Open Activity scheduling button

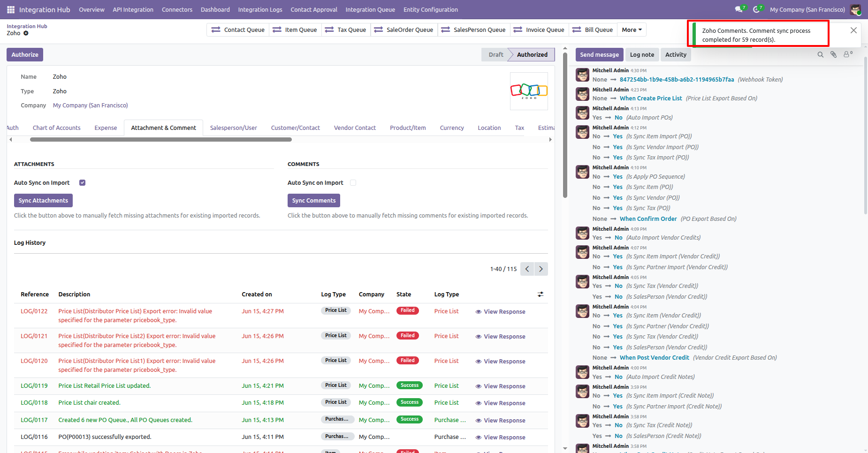pyautogui.click(x=676, y=54)
